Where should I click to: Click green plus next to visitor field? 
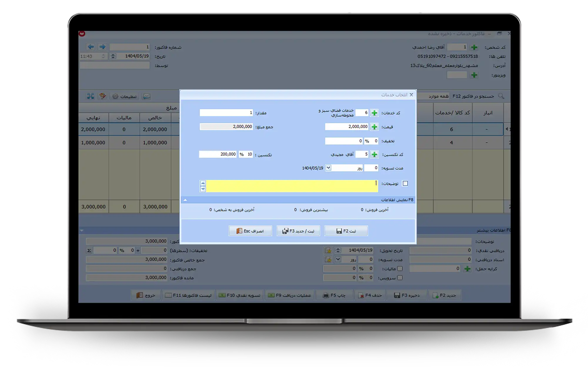[474, 75]
